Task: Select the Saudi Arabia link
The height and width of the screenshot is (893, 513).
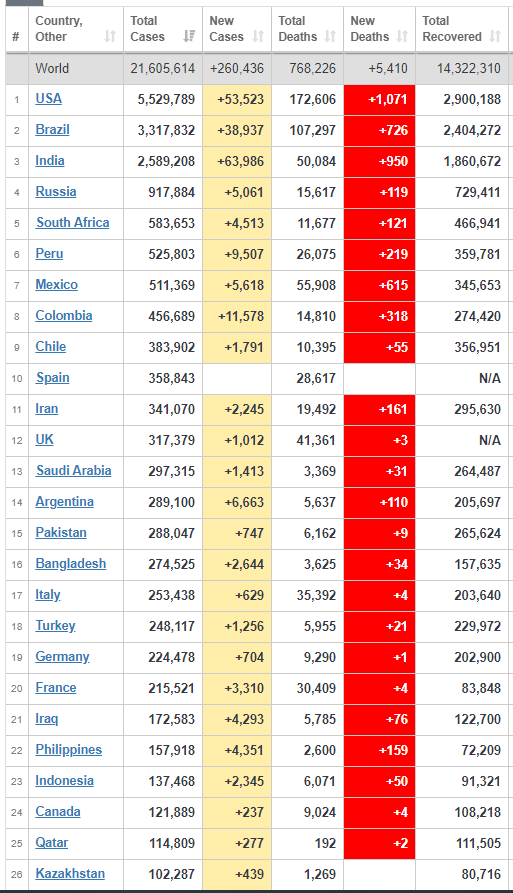Action: [x=73, y=470]
